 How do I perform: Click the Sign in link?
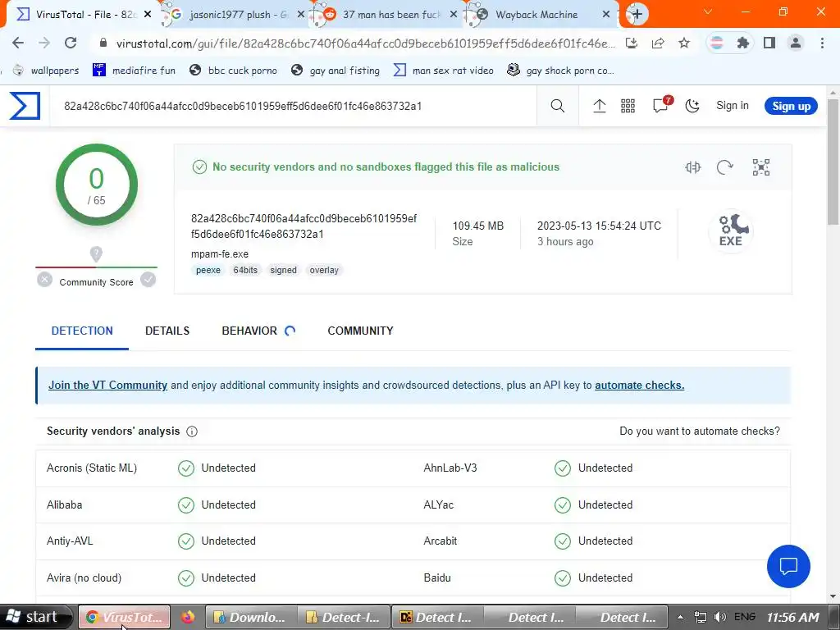(x=733, y=106)
